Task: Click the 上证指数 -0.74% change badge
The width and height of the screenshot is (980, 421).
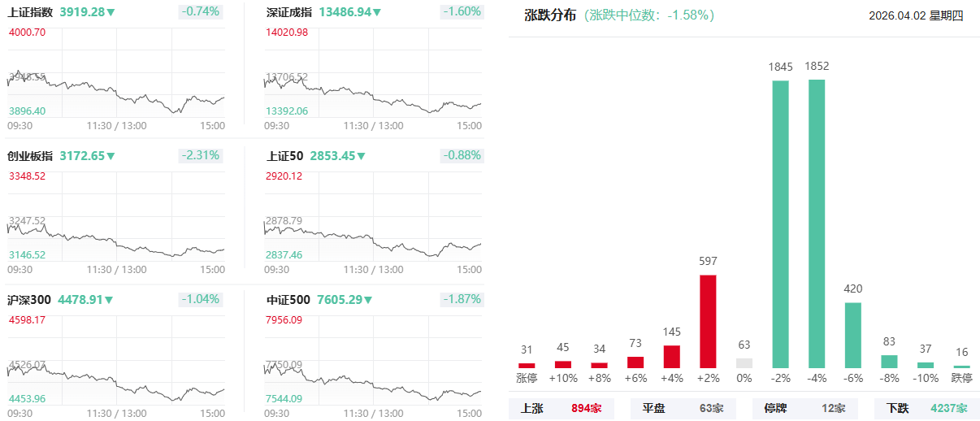Action: click(200, 12)
